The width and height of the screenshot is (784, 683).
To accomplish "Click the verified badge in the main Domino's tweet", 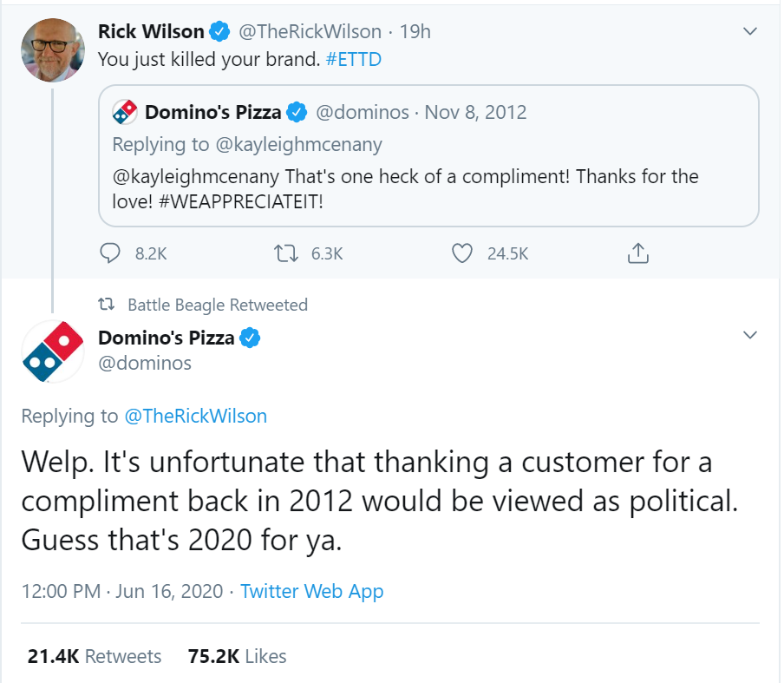I will pyautogui.click(x=250, y=338).
